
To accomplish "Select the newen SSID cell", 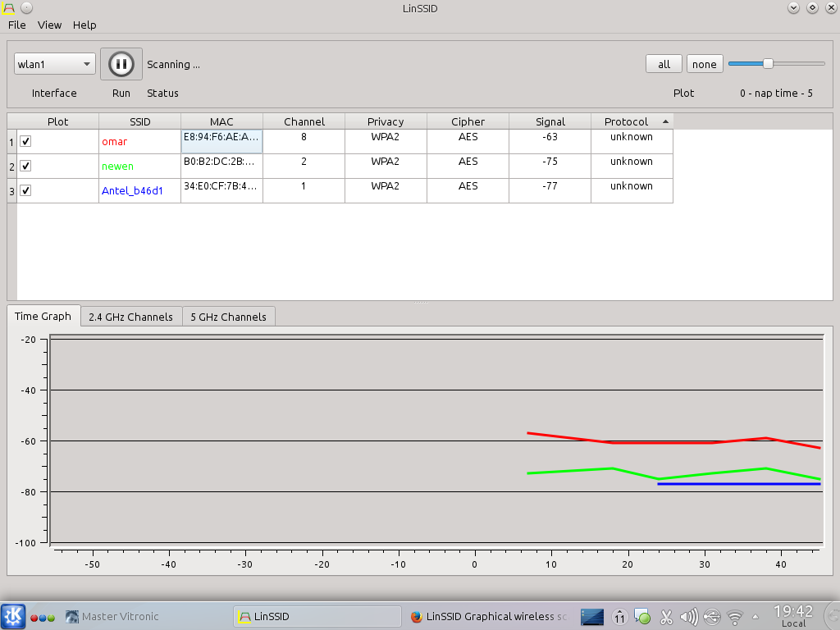I will [x=139, y=166].
